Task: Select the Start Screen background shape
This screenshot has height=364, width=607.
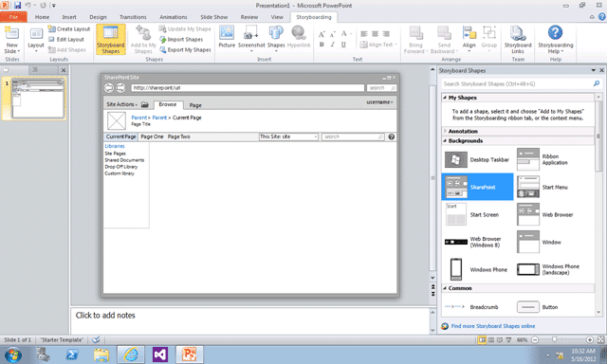Action: (477, 214)
